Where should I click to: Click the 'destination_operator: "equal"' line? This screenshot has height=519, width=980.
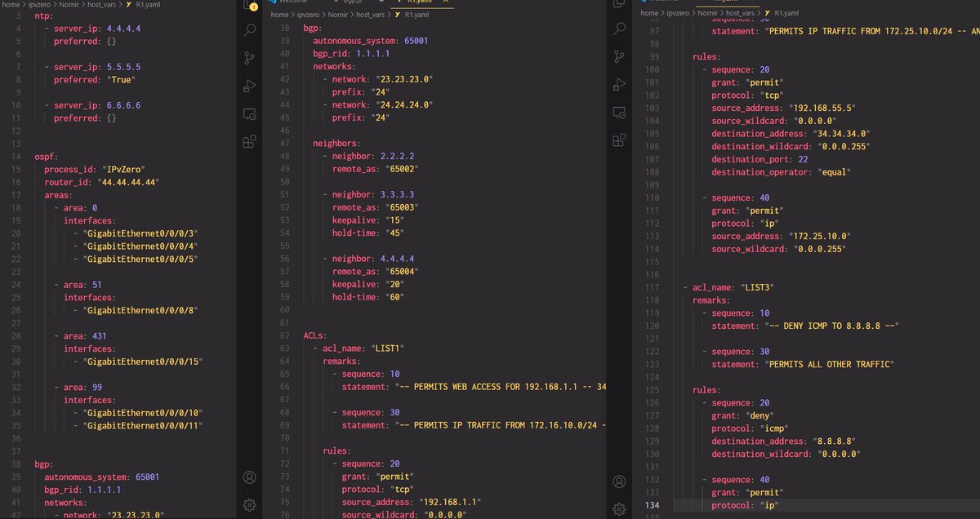[781, 172]
